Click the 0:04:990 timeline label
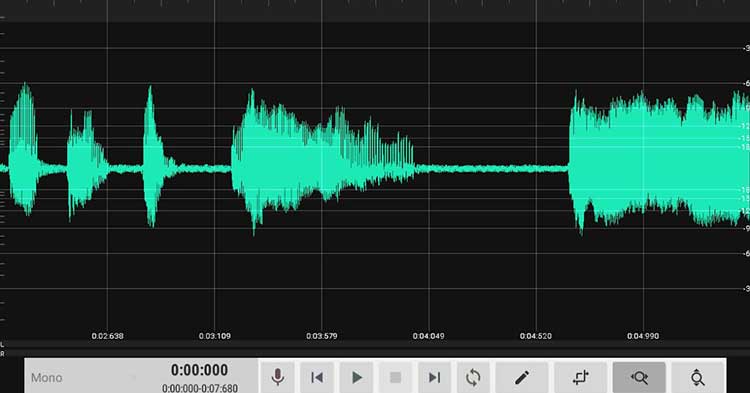Screen dimensions: 750x393 (x=643, y=336)
